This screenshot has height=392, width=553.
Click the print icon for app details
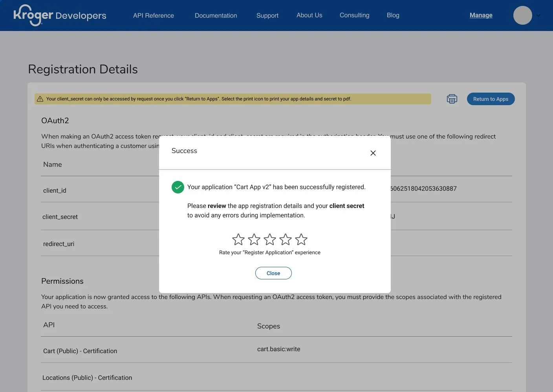pyautogui.click(x=452, y=99)
